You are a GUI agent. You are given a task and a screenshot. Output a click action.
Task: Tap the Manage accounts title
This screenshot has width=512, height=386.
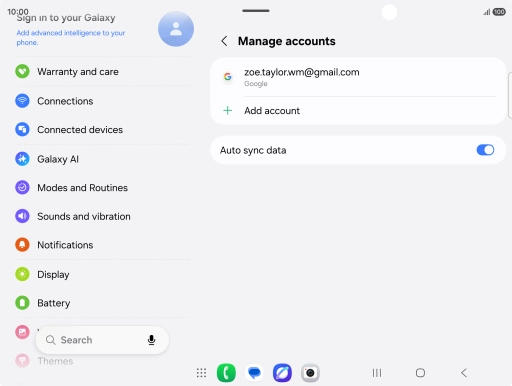point(287,41)
